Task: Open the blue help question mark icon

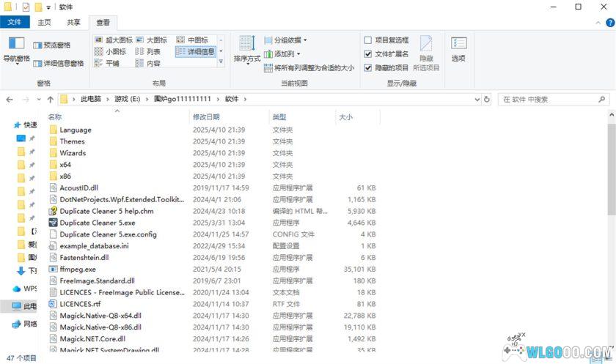Action: click(610, 23)
